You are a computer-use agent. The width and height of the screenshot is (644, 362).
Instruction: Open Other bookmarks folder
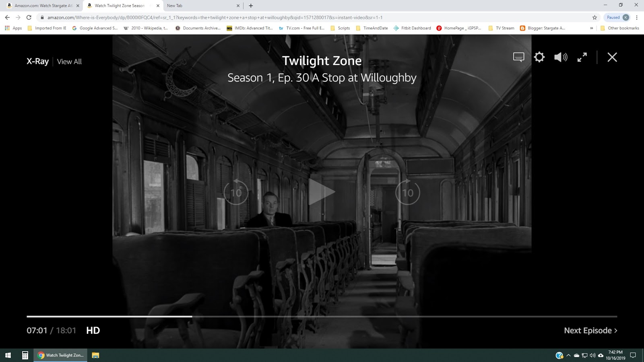pos(619,28)
